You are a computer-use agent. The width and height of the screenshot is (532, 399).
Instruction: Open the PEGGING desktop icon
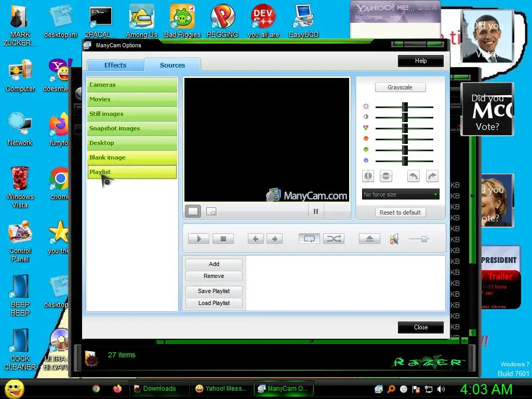222,21
